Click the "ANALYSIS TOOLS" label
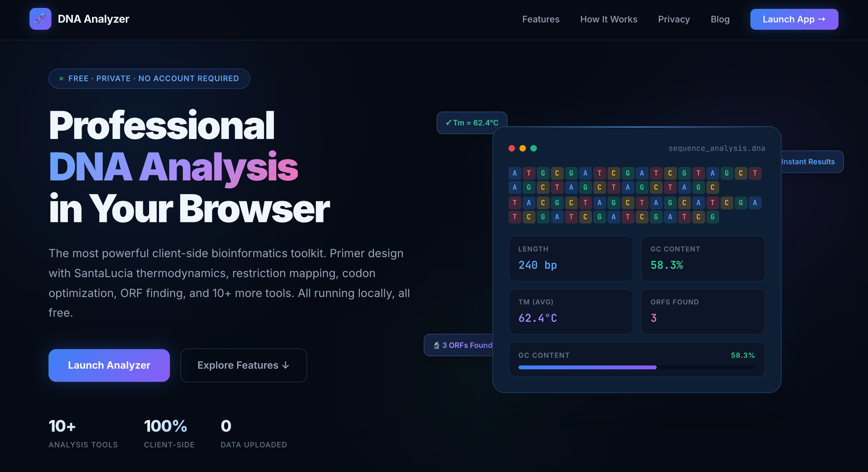 click(83, 445)
